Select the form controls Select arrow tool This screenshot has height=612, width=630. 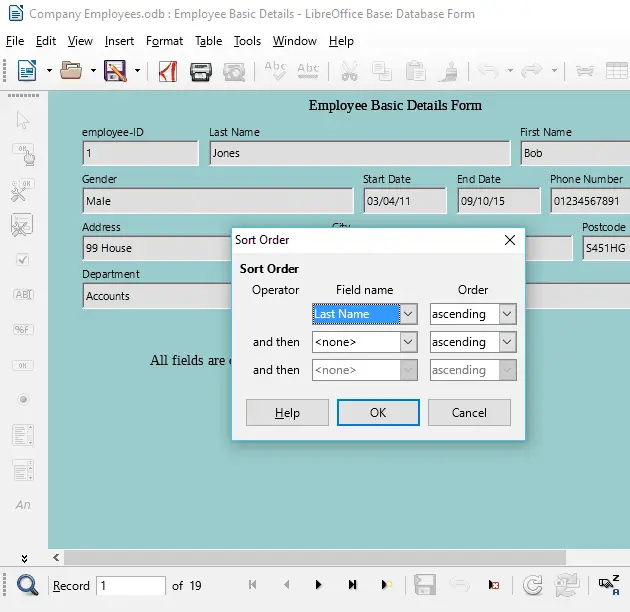23,121
